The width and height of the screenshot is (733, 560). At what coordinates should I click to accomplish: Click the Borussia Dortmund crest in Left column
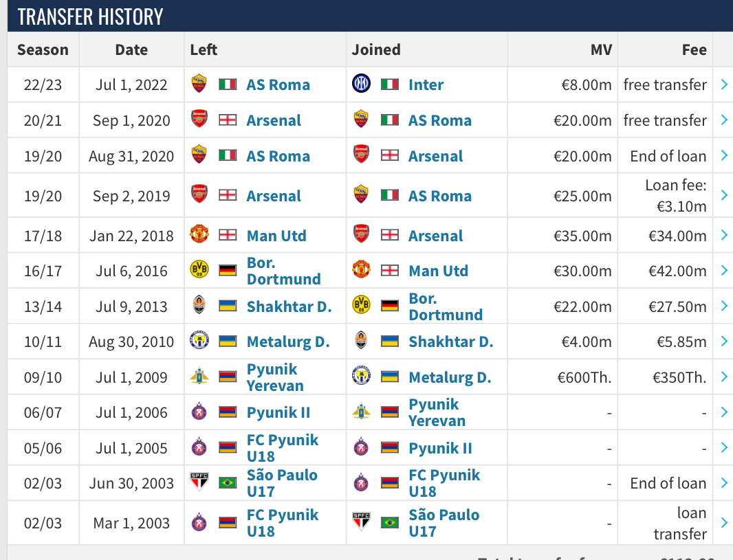pos(199,270)
